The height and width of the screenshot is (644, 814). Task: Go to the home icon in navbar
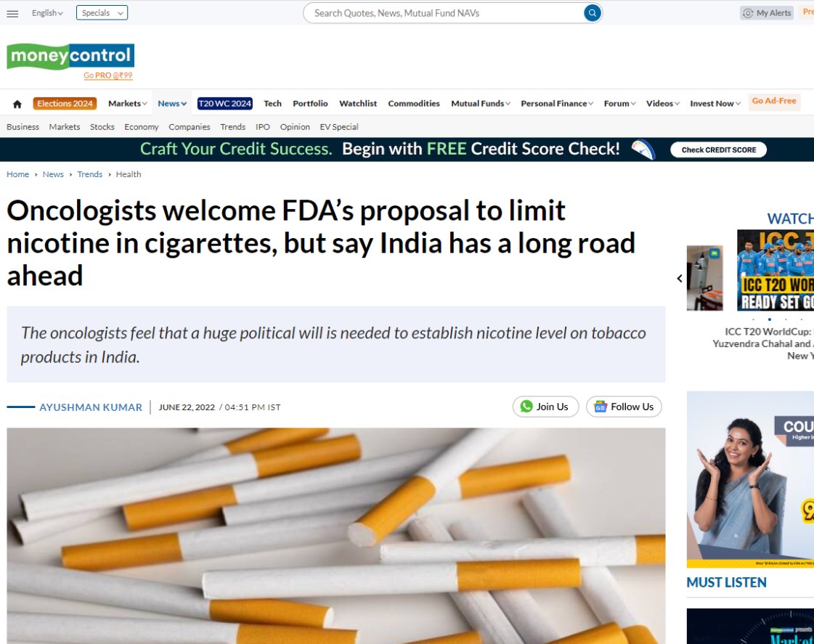pos(17,104)
